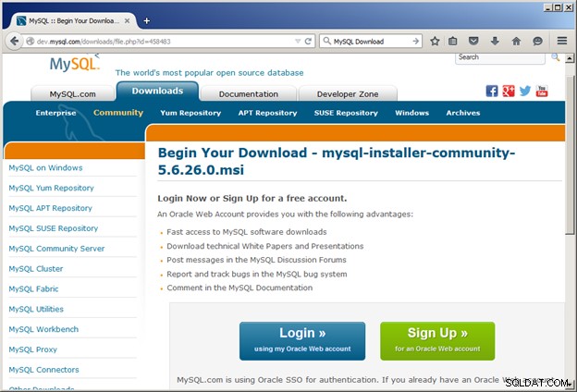Open MySQL Utilities sidebar link
The width and height of the screenshot is (577, 392).
36,310
